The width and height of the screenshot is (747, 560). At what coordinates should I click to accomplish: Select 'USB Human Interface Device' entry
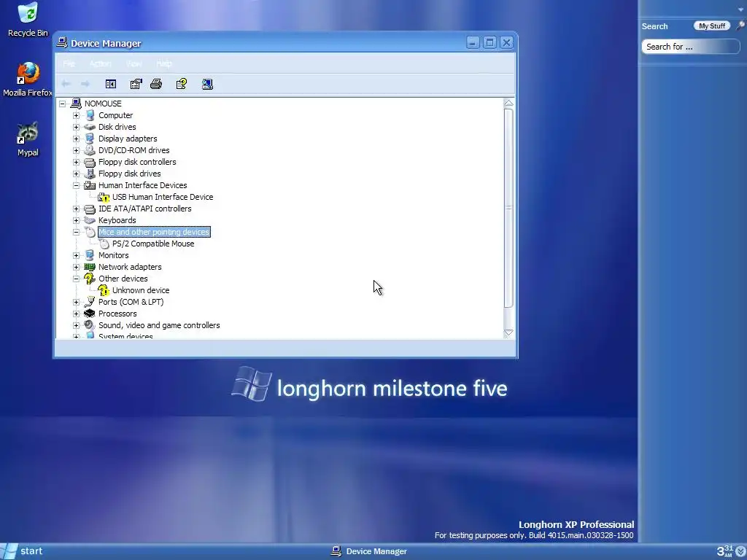pos(163,197)
